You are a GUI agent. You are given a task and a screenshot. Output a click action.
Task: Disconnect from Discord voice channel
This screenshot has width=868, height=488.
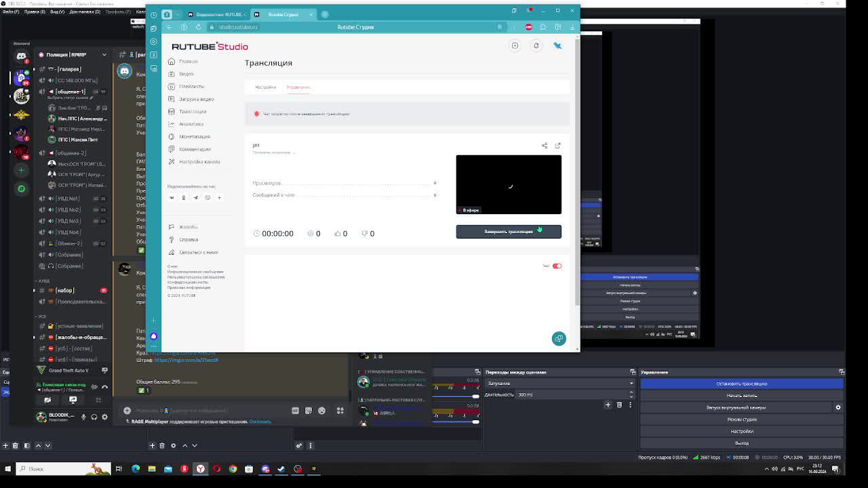click(104, 387)
